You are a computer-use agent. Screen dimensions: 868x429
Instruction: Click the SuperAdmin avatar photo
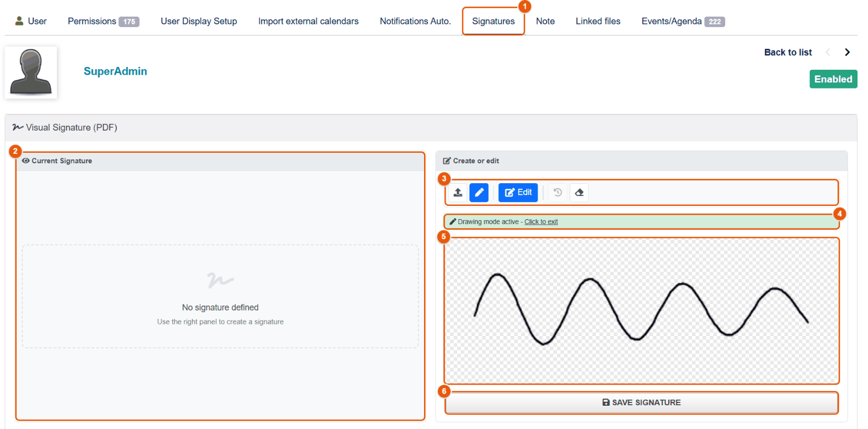(x=31, y=73)
